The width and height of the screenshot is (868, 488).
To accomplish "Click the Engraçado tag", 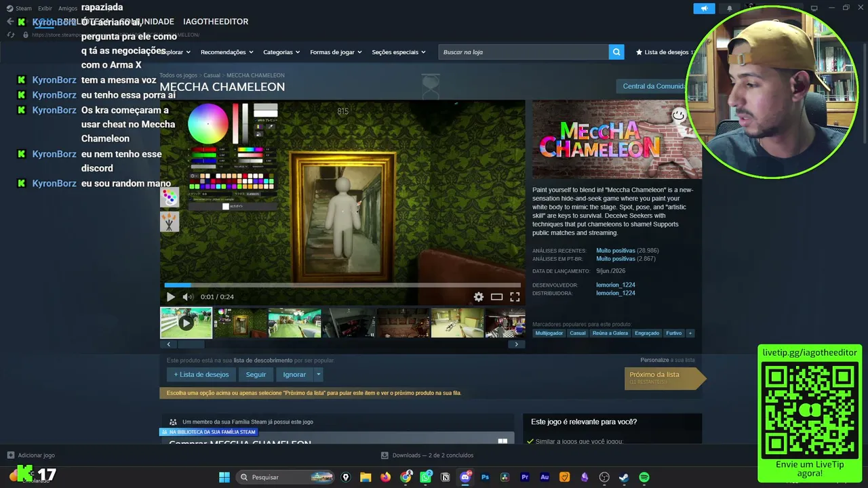I will [x=647, y=333].
